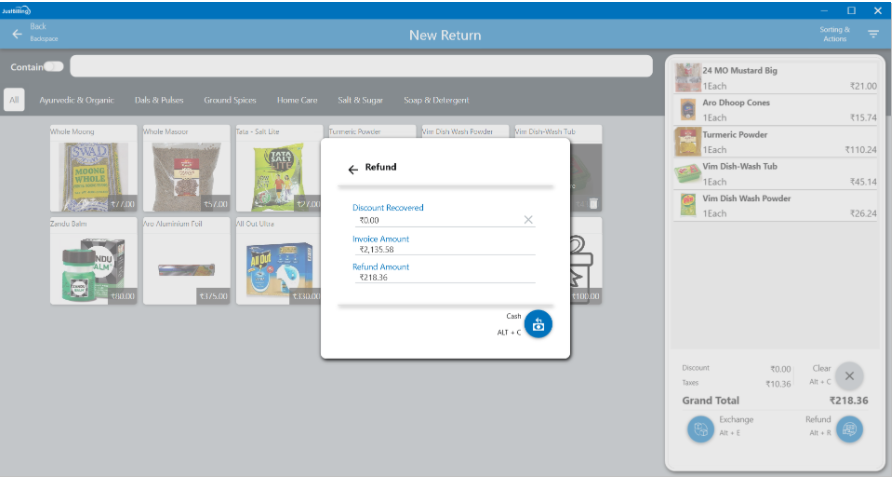
Task: Select the Ayurvedic & Organic category tab
Action: tap(77, 100)
